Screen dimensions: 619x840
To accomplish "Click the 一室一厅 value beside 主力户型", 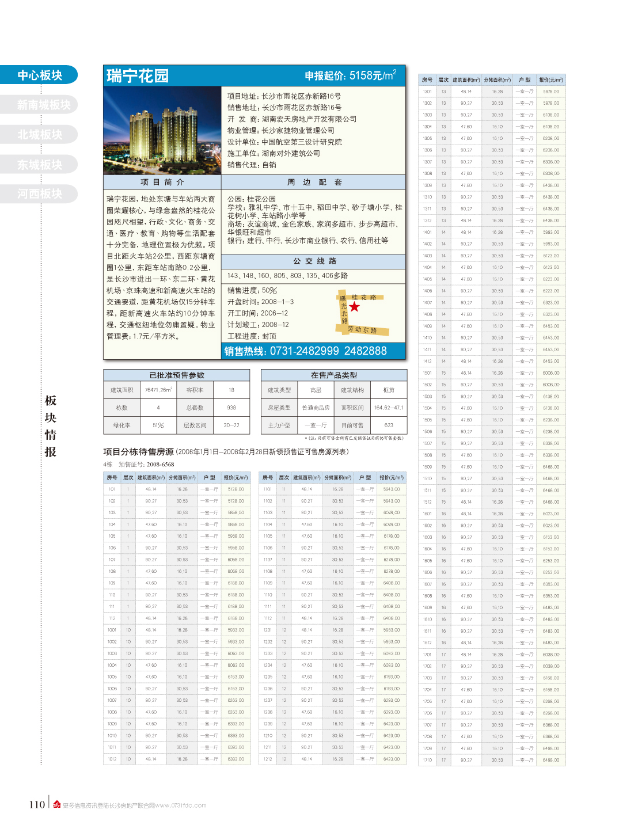I will (x=316, y=425).
